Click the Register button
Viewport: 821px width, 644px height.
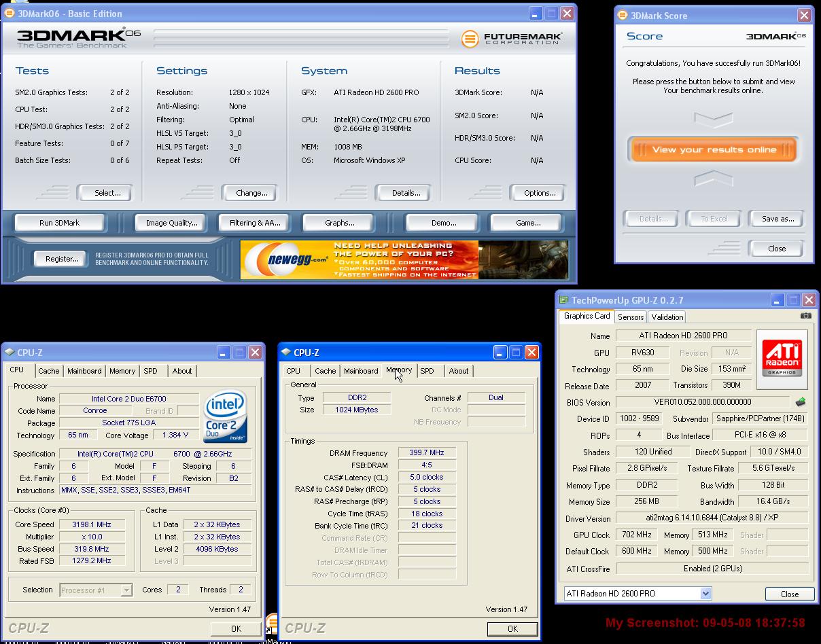(x=62, y=259)
